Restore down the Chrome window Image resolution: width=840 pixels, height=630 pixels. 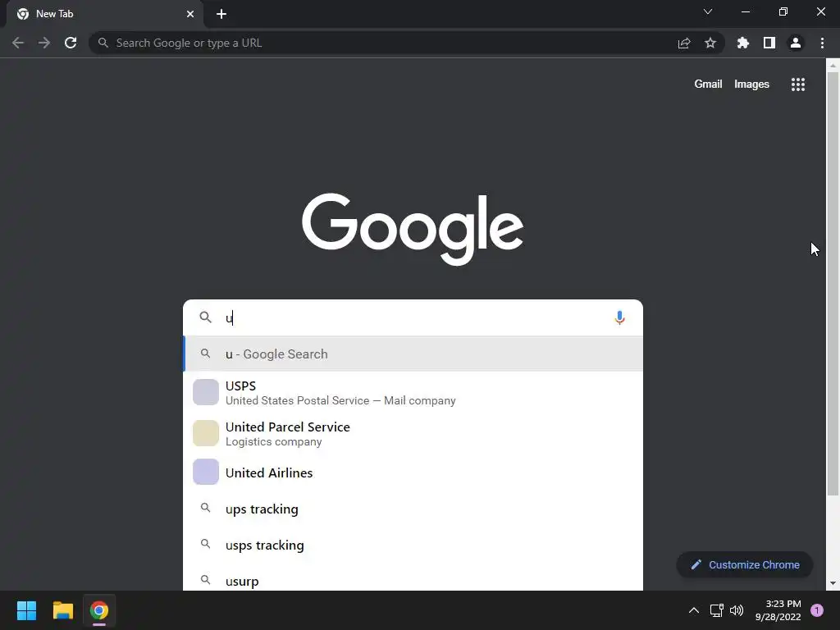[783, 11]
